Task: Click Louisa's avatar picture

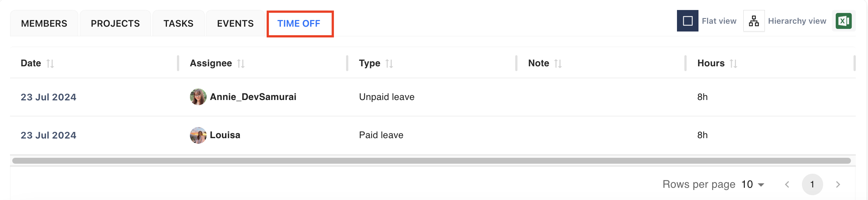Action: 198,135
